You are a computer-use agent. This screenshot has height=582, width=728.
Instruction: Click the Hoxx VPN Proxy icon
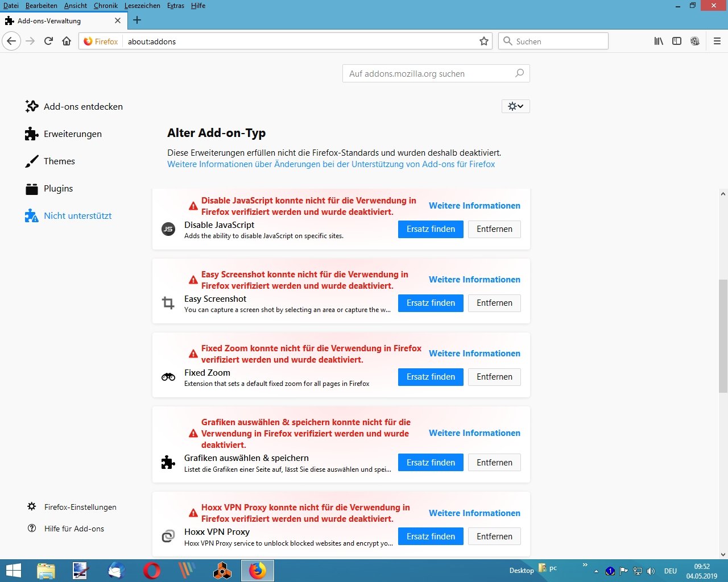point(168,537)
